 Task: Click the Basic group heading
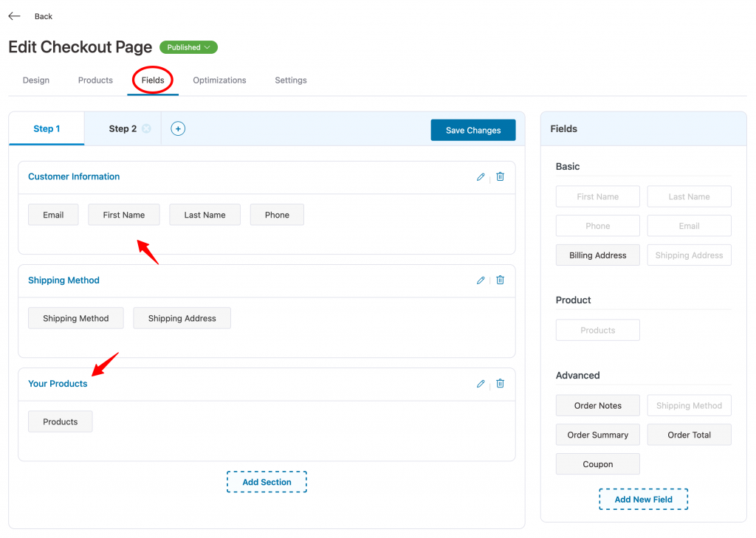[568, 166]
